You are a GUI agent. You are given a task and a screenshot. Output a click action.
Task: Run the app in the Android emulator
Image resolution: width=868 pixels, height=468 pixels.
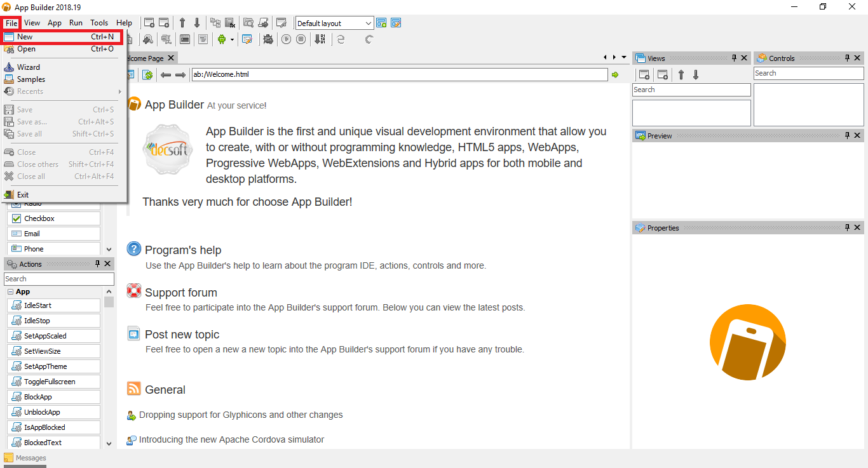pyautogui.click(x=222, y=39)
